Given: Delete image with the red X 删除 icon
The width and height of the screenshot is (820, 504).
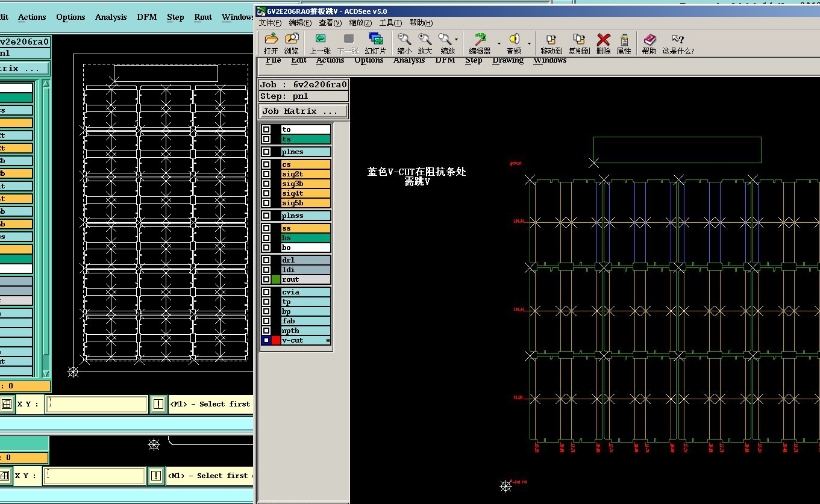Looking at the screenshot, I should click(603, 40).
